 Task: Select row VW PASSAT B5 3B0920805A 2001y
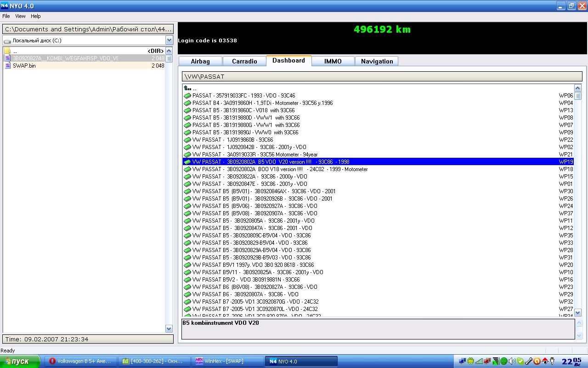click(x=378, y=221)
